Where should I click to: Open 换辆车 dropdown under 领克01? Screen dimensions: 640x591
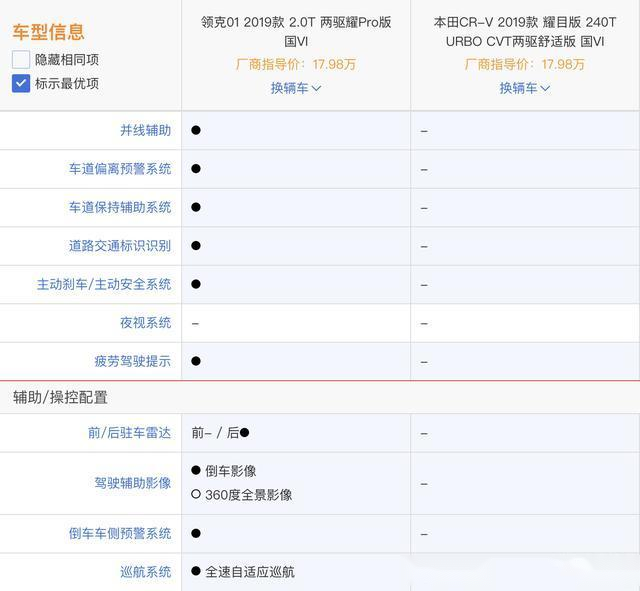coord(296,88)
